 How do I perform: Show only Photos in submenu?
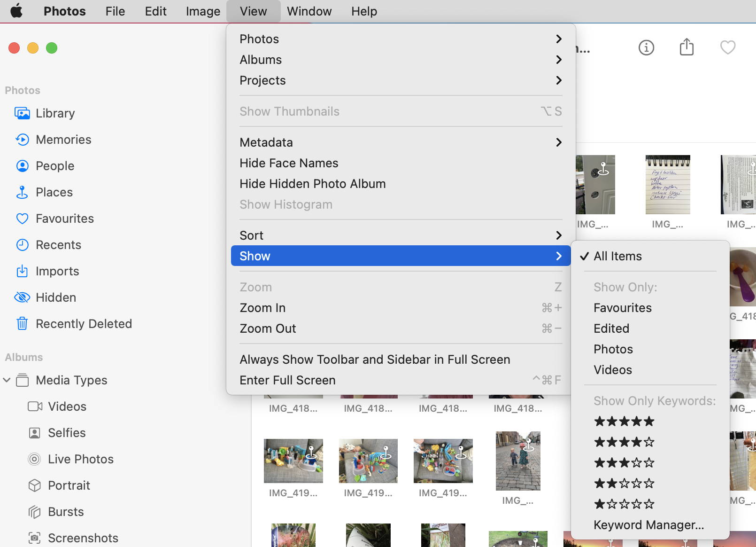click(650, 349)
